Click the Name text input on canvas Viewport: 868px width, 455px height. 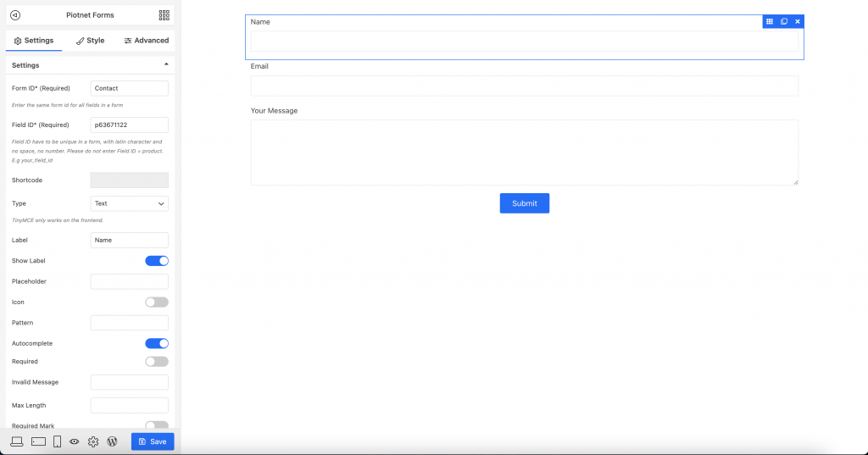coord(524,42)
